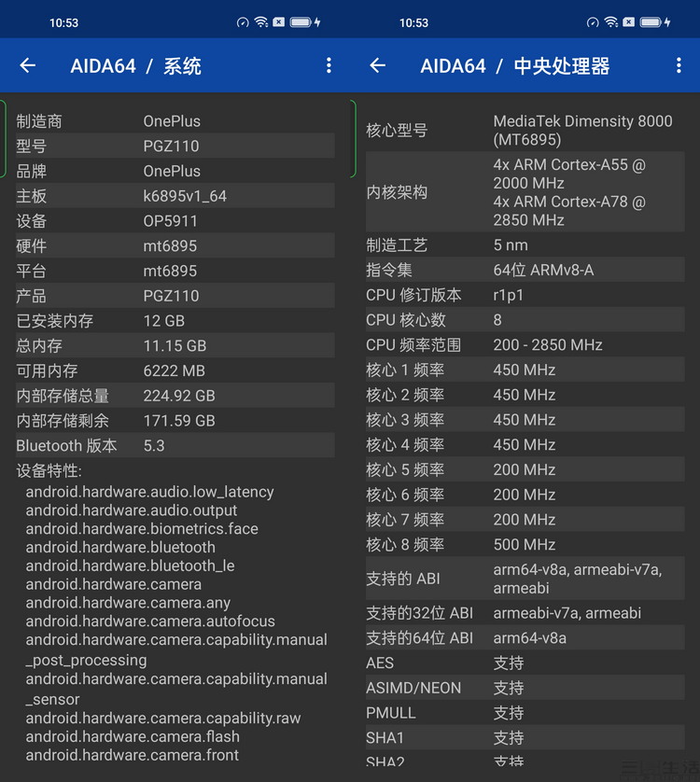Select the ASIMD/NEON 支持 row
The width and height of the screenshot is (700, 782).
coord(525,687)
